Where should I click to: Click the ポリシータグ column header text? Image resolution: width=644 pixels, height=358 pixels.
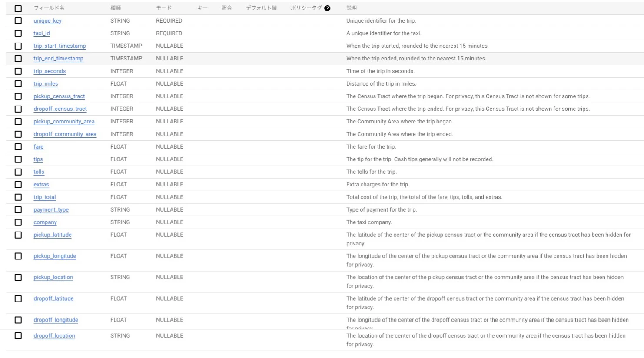coord(306,8)
